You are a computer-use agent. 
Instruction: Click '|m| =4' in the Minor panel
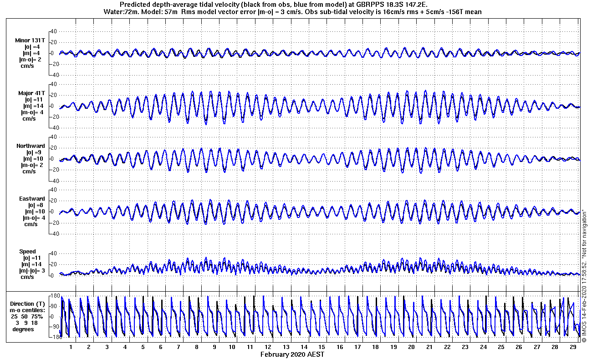coord(32,53)
